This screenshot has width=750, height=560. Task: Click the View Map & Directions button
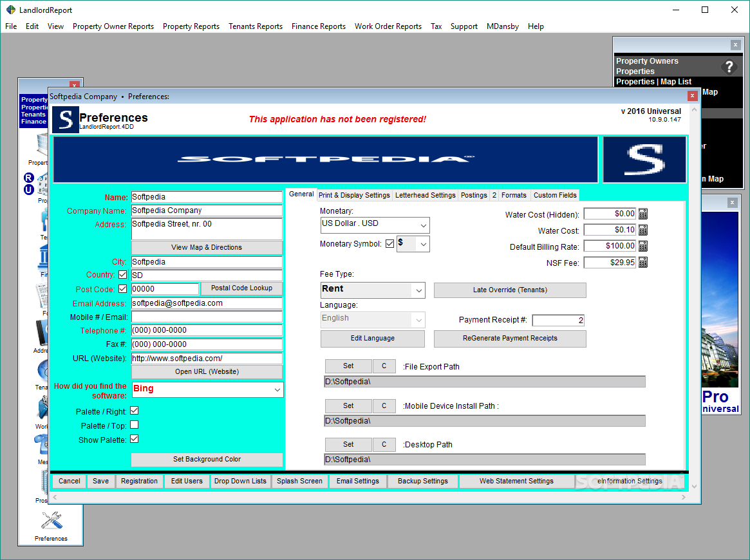(x=207, y=248)
